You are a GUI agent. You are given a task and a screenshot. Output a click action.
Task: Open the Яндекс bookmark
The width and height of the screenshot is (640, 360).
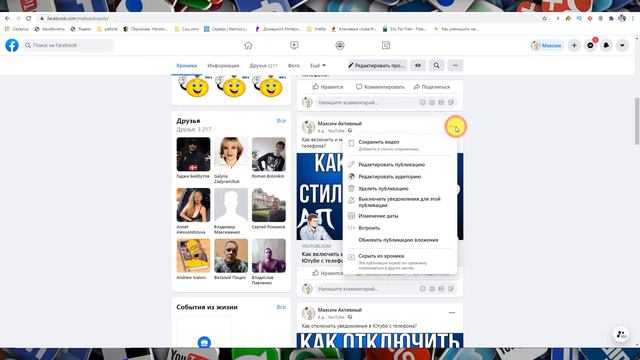(80, 29)
